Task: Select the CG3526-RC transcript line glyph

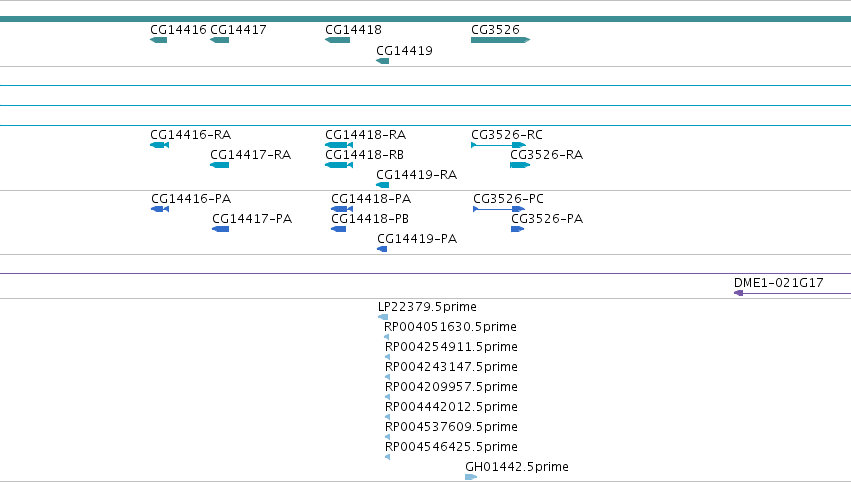Action: pyautogui.click(x=498, y=145)
